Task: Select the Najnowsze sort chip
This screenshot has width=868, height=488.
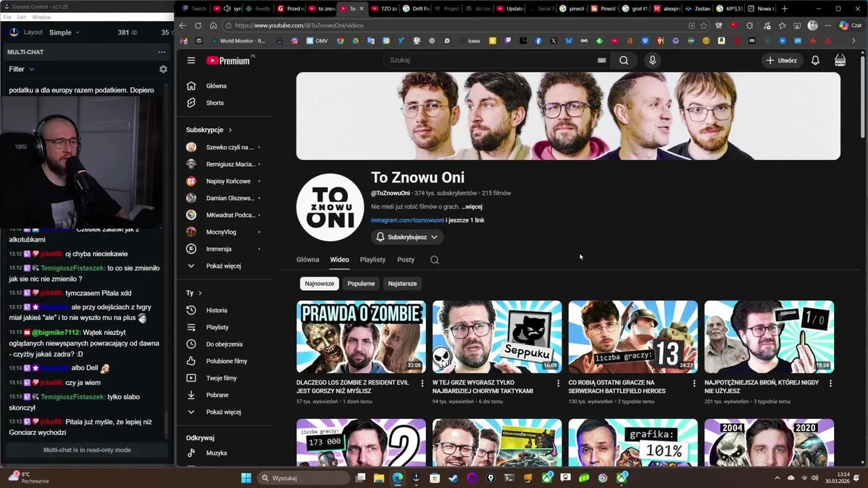Action: coord(319,283)
